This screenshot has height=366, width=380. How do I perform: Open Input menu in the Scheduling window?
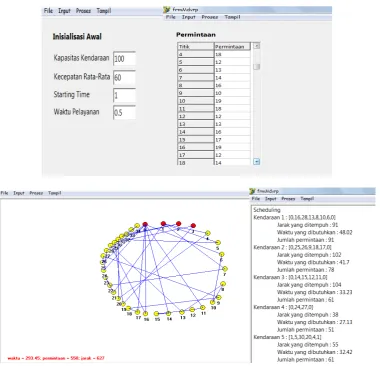tap(271, 199)
